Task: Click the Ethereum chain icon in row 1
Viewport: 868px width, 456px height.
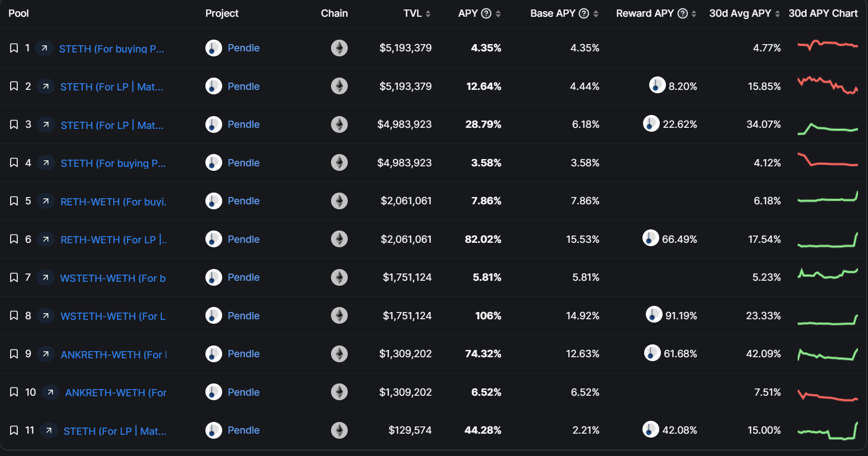Action: click(339, 48)
